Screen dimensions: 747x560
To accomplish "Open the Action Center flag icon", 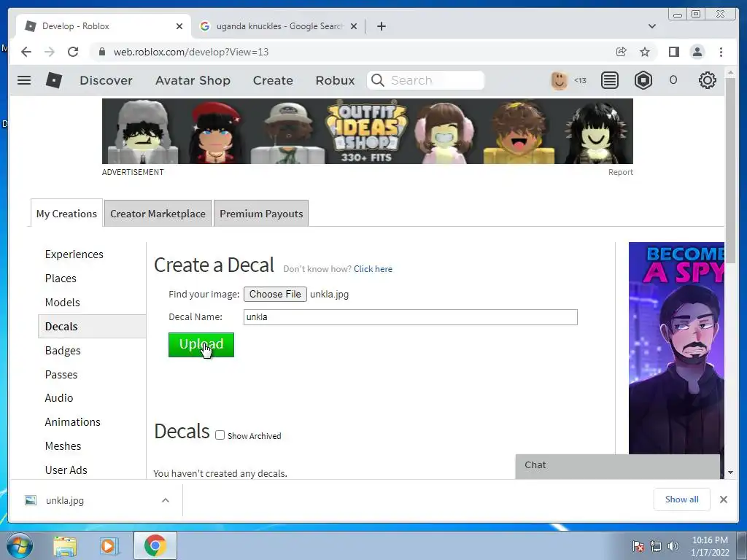I will [638, 546].
